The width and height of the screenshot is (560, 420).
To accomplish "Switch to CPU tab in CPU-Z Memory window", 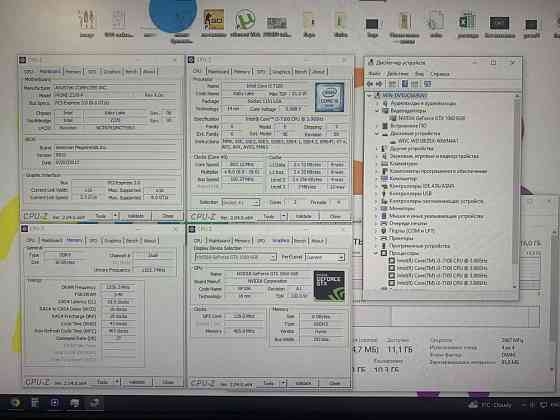I will click(31, 241).
